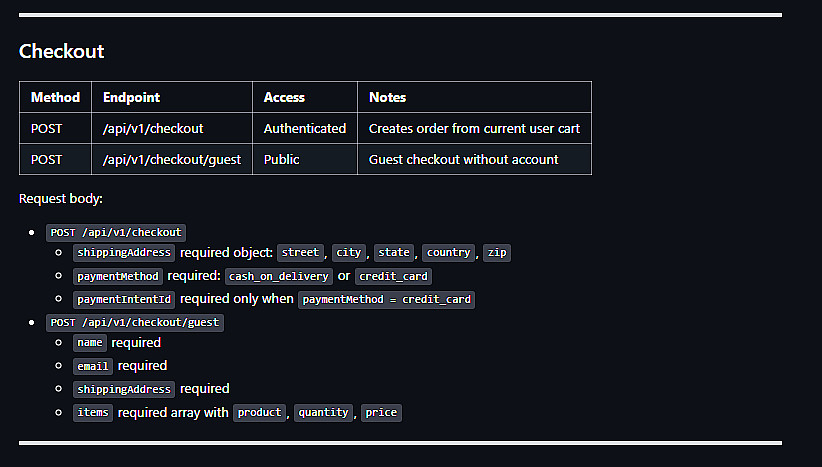Click the items code tag
This screenshot has height=467, width=822.
[x=92, y=412]
